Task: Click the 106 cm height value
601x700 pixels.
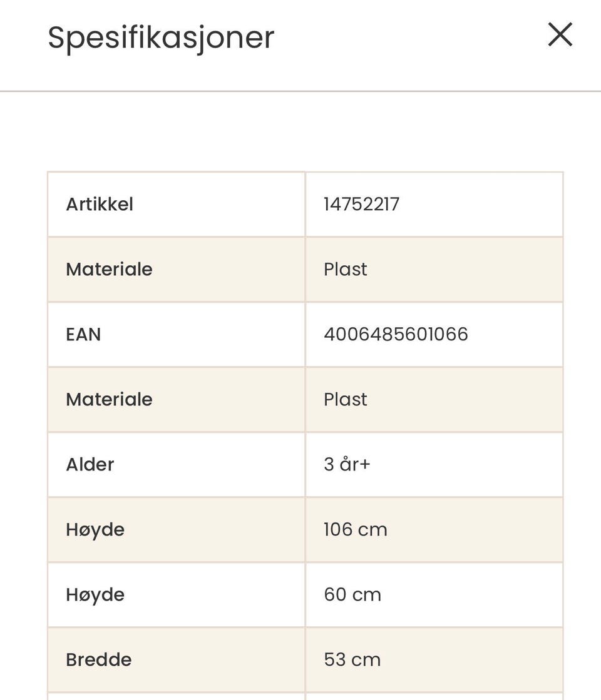Action: click(x=355, y=529)
